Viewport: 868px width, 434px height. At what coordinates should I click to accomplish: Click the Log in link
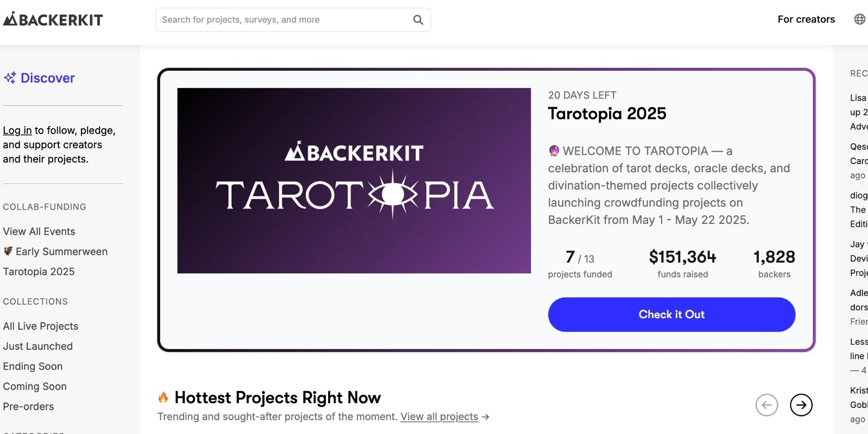(x=17, y=131)
